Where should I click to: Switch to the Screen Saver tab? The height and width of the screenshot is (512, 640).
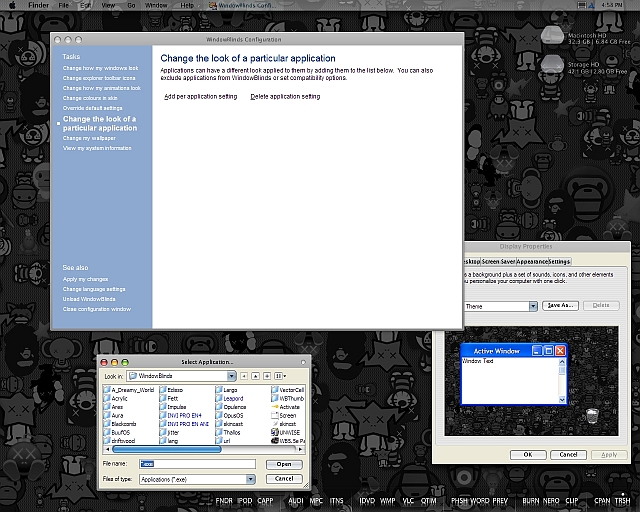click(x=498, y=261)
